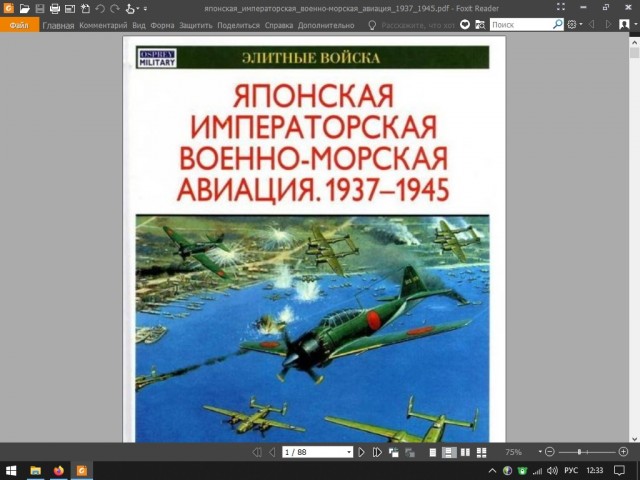Click the heart favorites icon
This screenshot has height=480, width=640.
[465, 25]
